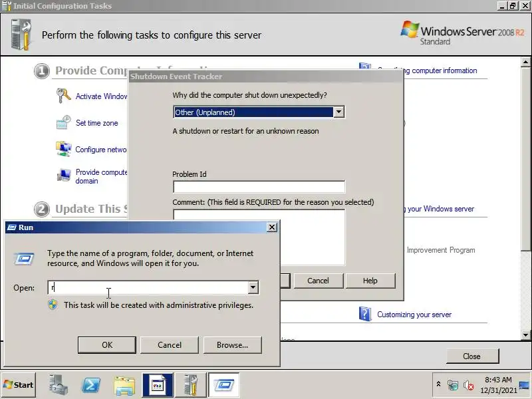The height and width of the screenshot is (399, 532).
Task: Switch to Shutdown Event Tracker taskbar button
Action: coord(158,385)
